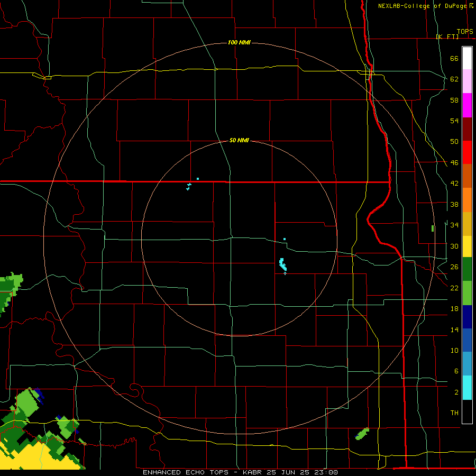Viewport: 476px width, 476px height.
Task: Click the legend value 58
Action: point(454,100)
